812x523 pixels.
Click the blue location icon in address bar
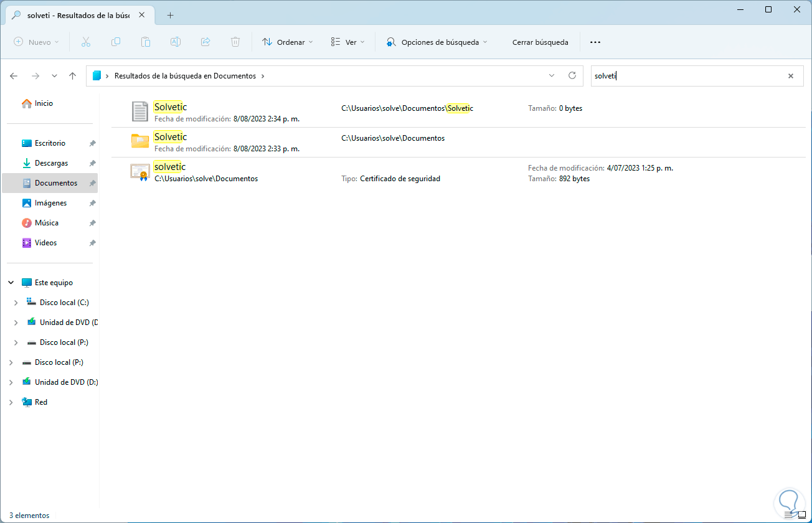click(x=97, y=76)
